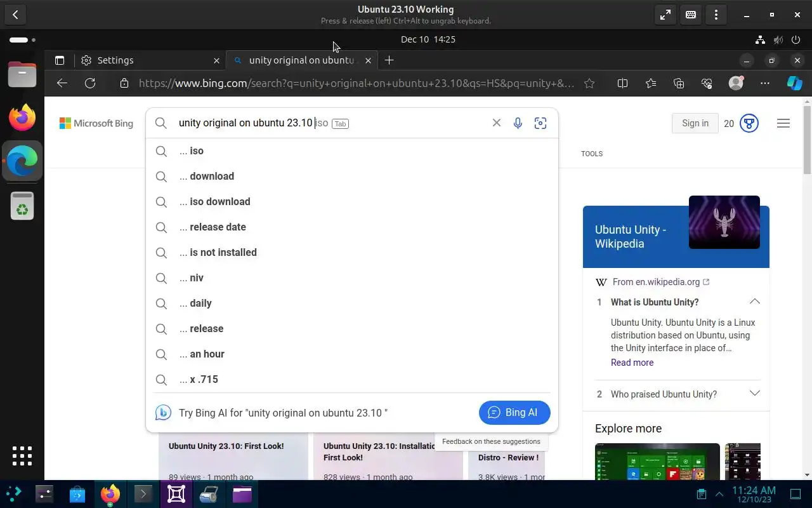Screen dimensions: 812x508
Task: Open Ubuntu Unity lobster logo thumbnail
Action: [724, 222]
